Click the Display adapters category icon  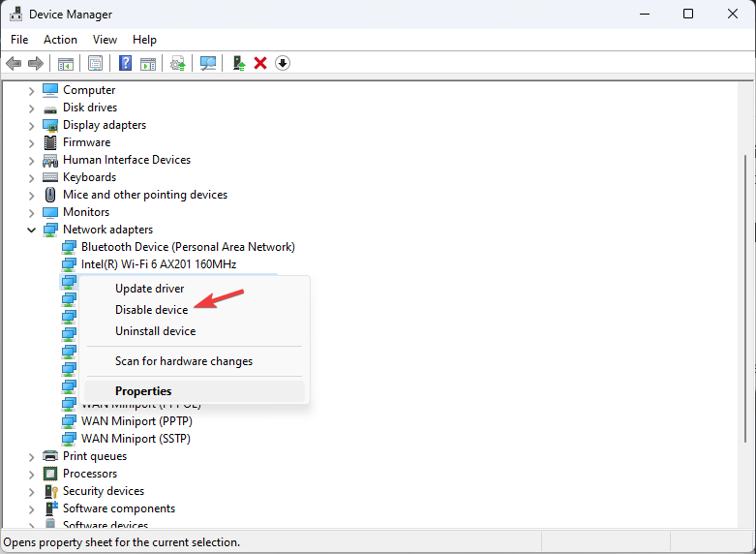tap(50, 126)
